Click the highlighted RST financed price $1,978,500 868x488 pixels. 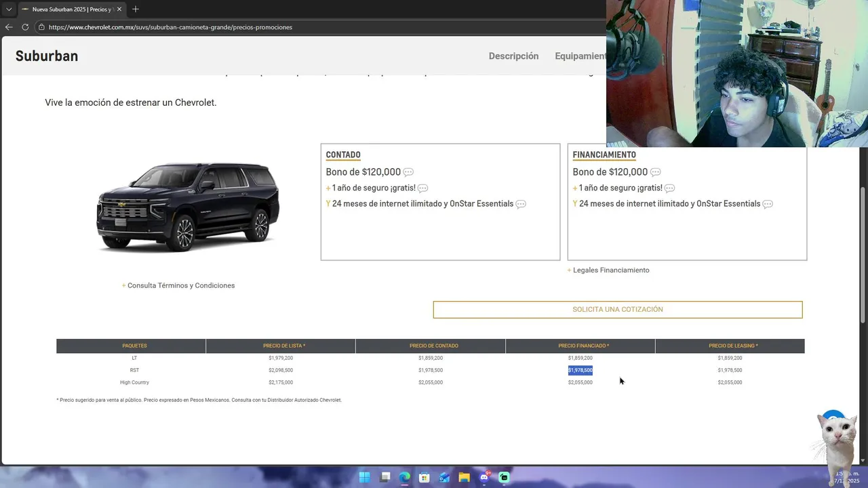580,370
